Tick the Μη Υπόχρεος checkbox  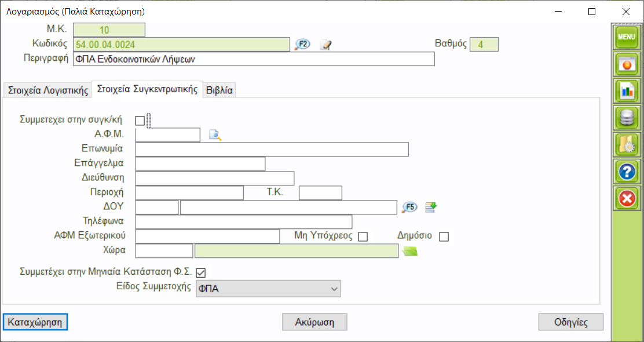pos(363,237)
